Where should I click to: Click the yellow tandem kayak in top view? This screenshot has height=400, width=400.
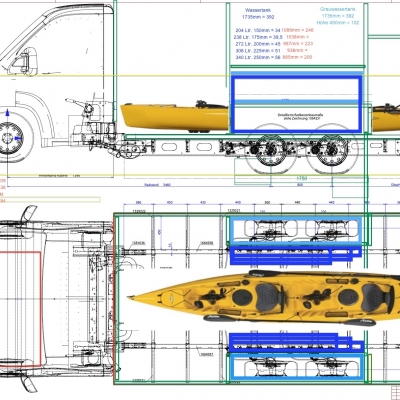pos(263,297)
